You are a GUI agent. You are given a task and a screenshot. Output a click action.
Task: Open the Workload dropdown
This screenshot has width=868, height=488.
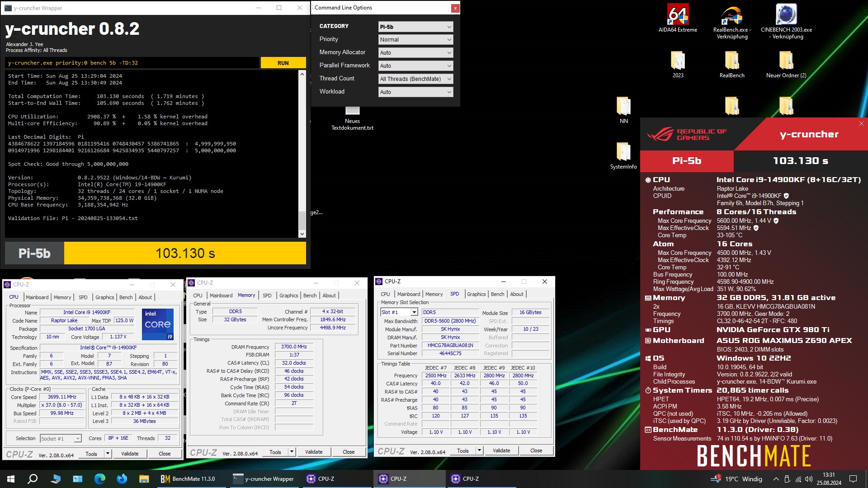click(x=415, y=92)
